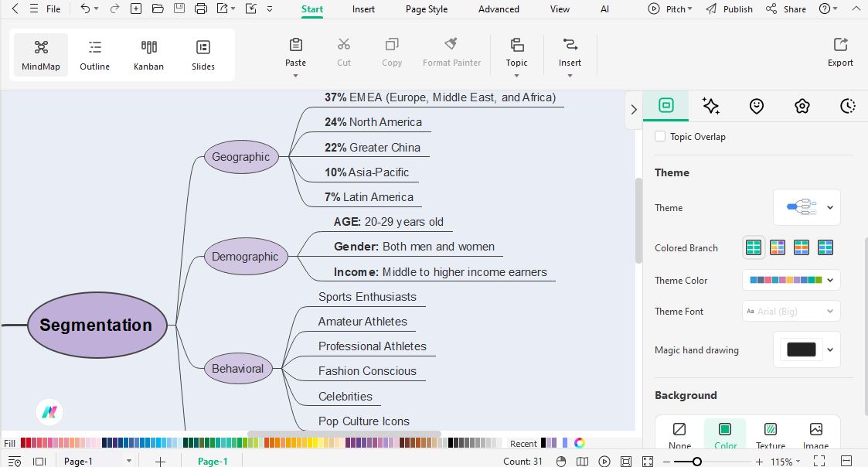Activate the Format Painter
The height and width of the screenshot is (467, 868).
[x=451, y=53]
